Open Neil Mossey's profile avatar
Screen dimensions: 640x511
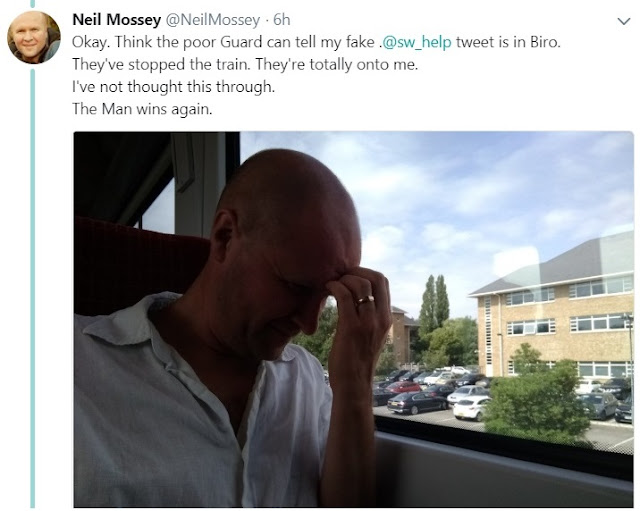pyautogui.click(x=34, y=37)
